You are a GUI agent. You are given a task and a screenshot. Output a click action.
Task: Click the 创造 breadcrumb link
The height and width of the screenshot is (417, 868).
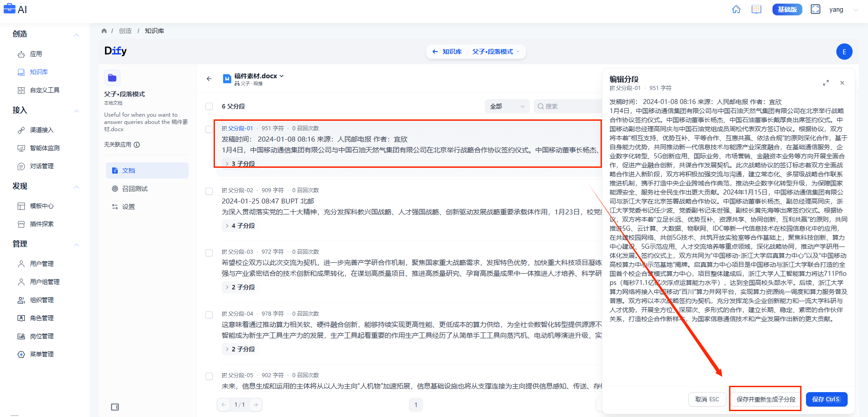click(x=125, y=31)
